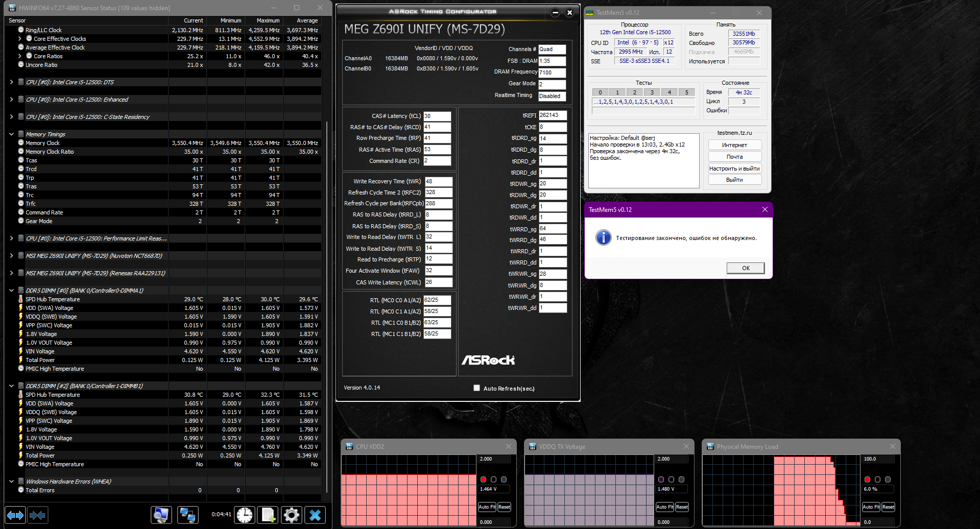Click the VDDQ TX Voltage graph window icon

pyautogui.click(x=532, y=446)
